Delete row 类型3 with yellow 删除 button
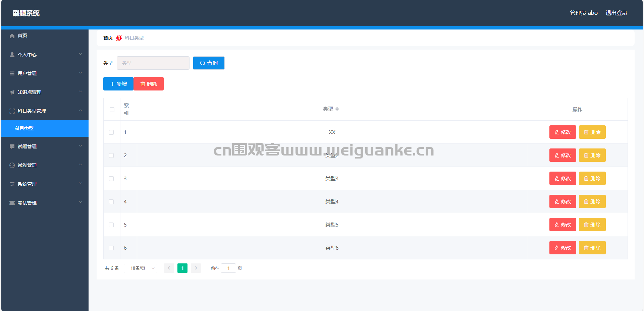 pyautogui.click(x=592, y=178)
